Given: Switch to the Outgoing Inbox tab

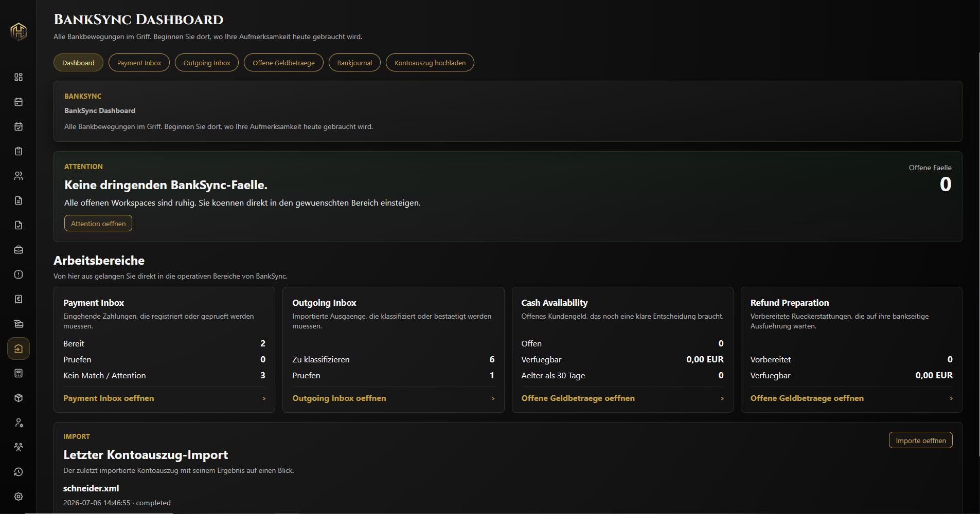Looking at the screenshot, I should pos(207,63).
